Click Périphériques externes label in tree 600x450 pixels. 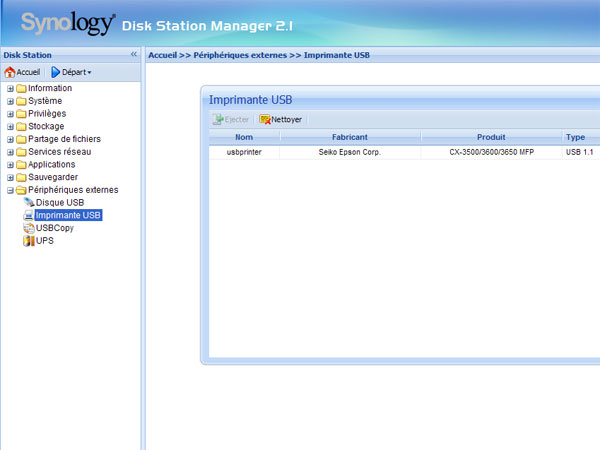(73, 190)
